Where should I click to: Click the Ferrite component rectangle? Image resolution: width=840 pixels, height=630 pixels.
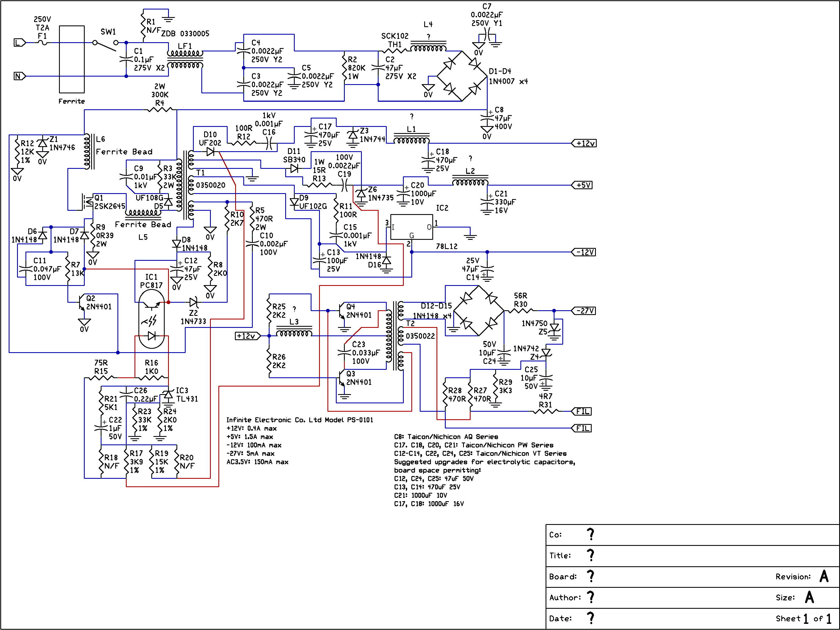[x=72, y=59]
